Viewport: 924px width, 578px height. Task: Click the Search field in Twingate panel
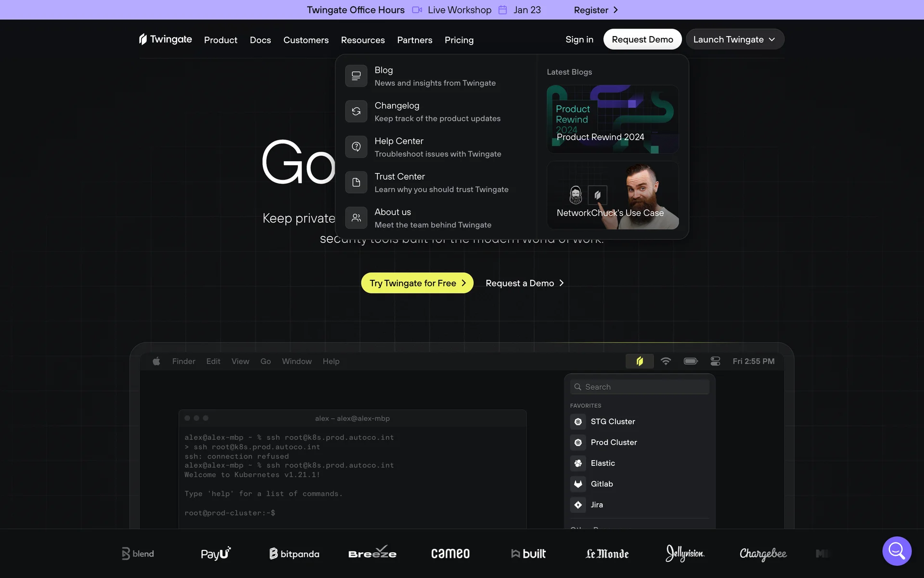click(x=640, y=387)
